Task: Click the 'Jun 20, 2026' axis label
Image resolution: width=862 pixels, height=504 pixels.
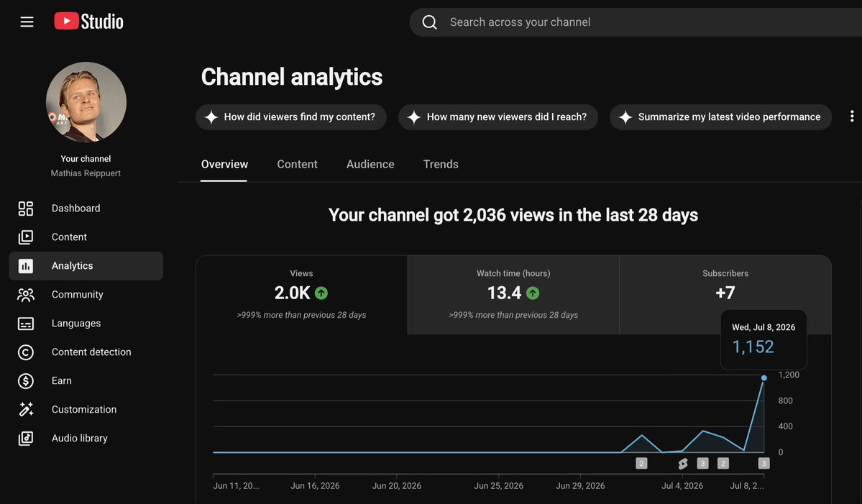Action: 396,486
